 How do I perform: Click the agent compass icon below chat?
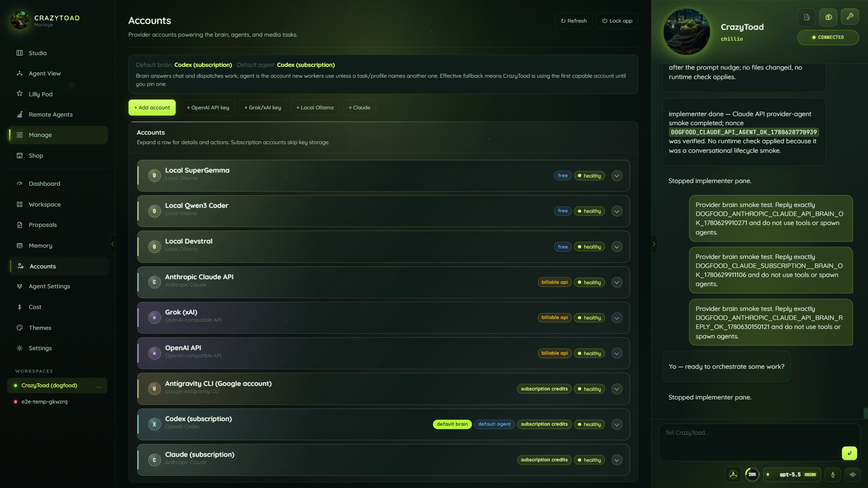[x=733, y=474]
